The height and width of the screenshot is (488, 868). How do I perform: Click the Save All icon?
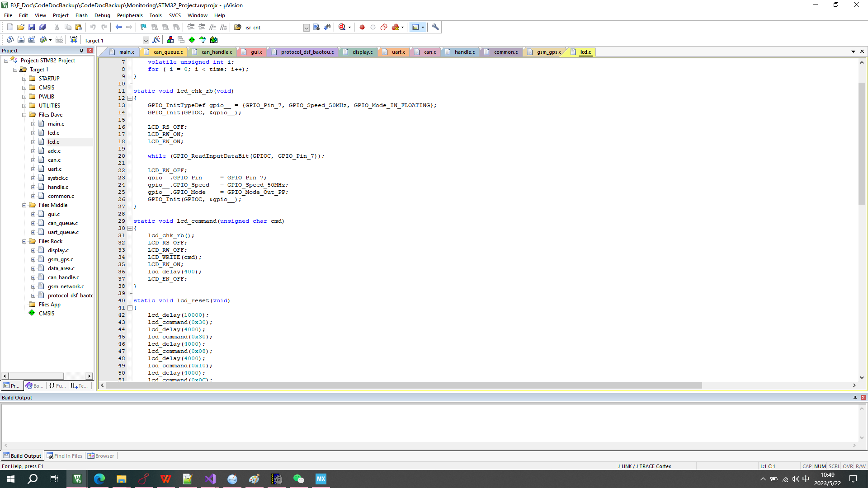42,27
